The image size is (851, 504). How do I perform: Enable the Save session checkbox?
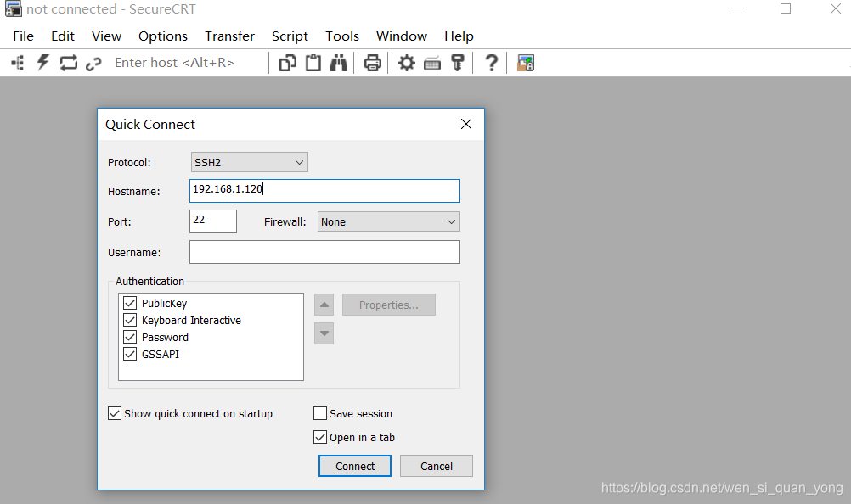[320, 413]
